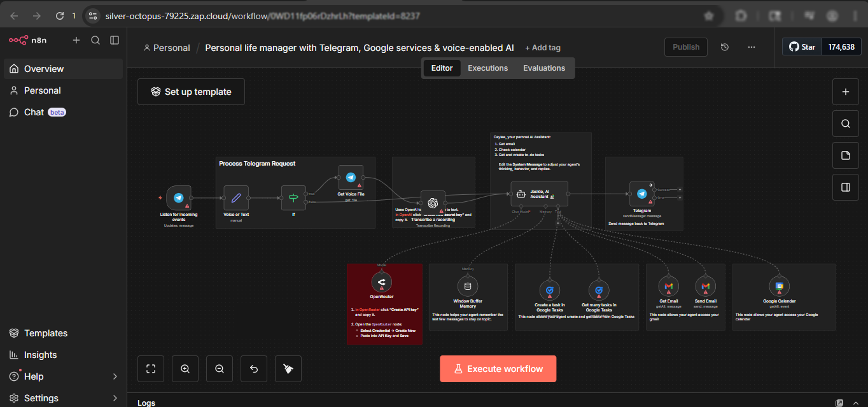Zoom in on the workflow canvas
This screenshot has width=868, height=407.
185,369
